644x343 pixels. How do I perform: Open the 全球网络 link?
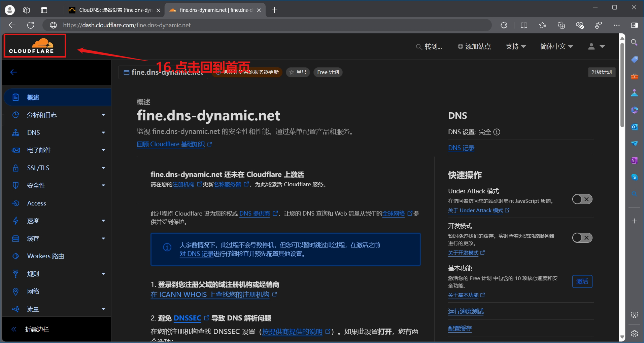(394, 214)
